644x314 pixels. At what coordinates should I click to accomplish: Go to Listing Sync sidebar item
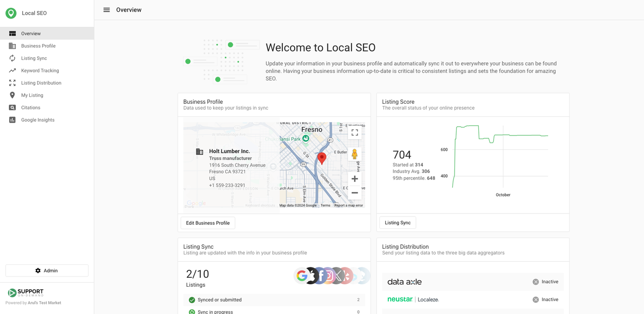click(34, 58)
